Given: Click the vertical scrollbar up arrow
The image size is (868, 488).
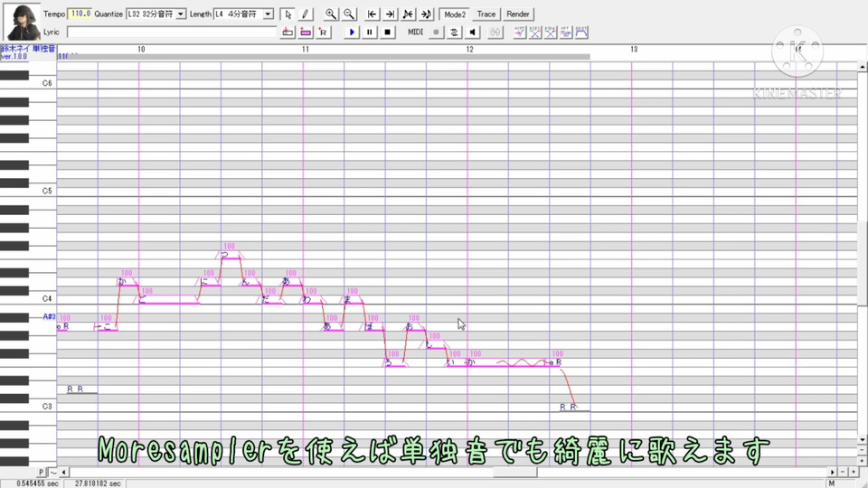Looking at the screenshot, I should pyautogui.click(x=862, y=67).
